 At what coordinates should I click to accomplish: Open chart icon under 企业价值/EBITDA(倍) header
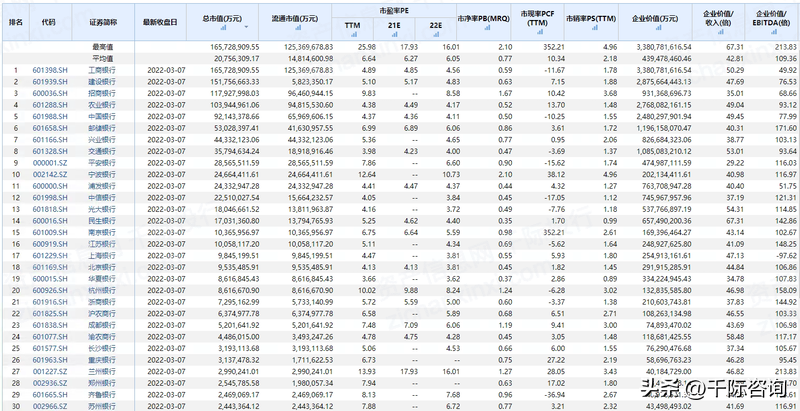(773, 31)
